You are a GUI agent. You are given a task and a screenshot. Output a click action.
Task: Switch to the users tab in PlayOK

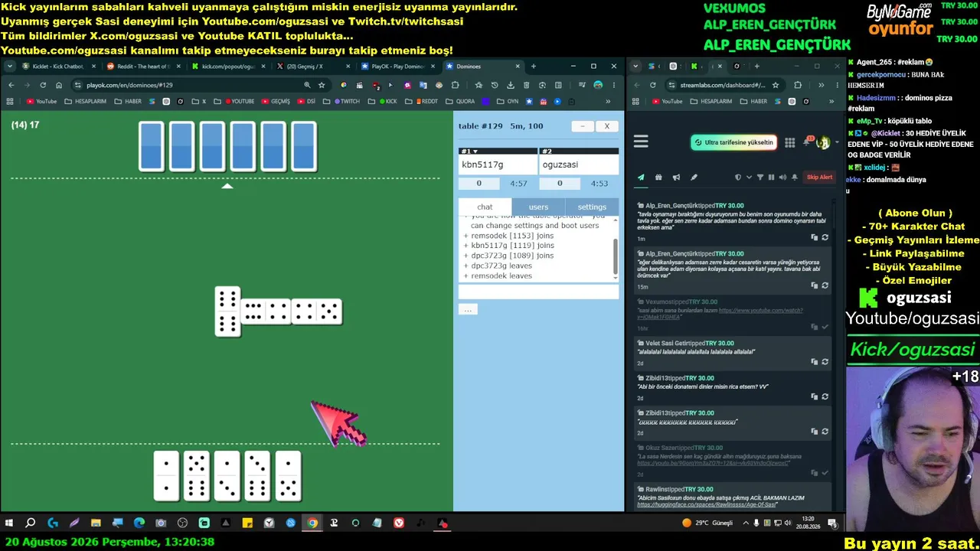(538, 207)
